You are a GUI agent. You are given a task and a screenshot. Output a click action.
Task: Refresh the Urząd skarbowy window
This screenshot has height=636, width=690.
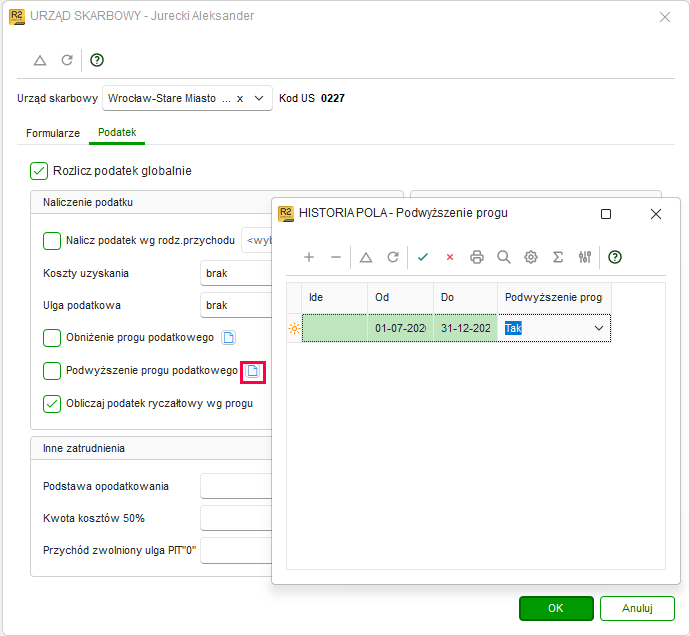point(67,60)
